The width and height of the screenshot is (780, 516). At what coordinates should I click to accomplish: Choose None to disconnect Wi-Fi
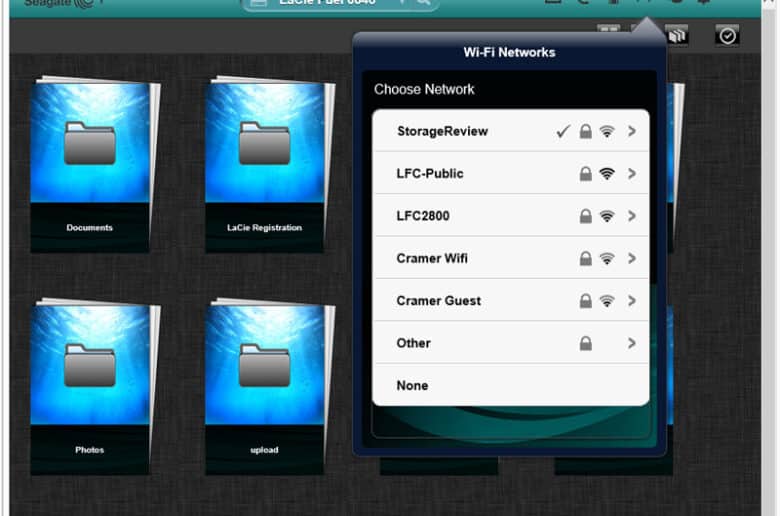510,385
